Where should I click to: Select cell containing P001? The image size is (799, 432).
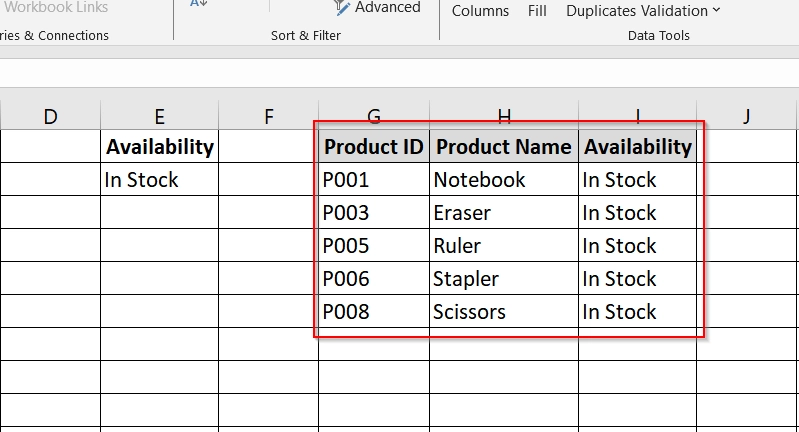click(374, 179)
